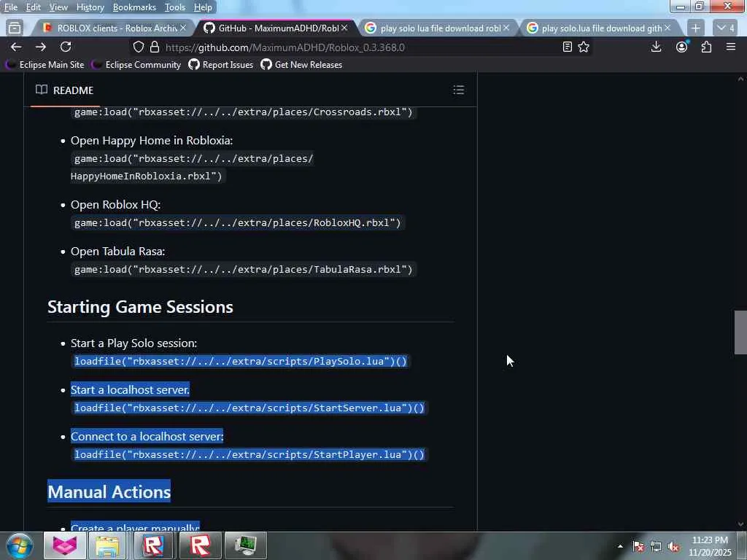Click 'Open Happy Home in Robloxia:' text
This screenshot has height=560, width=747.
152,141
